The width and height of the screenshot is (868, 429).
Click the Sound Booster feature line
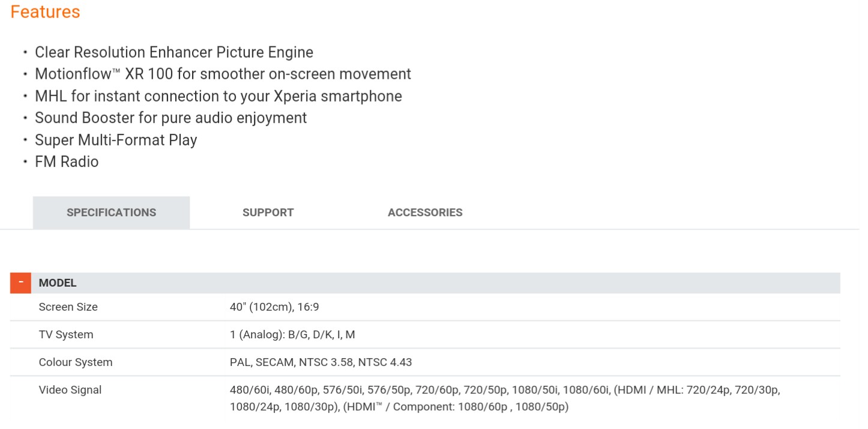(171, 118)
